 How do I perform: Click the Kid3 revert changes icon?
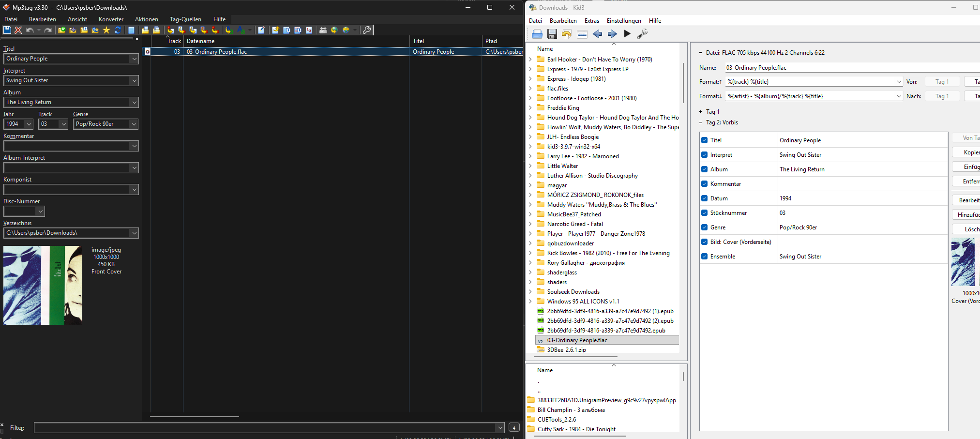(x=567, y=34)
